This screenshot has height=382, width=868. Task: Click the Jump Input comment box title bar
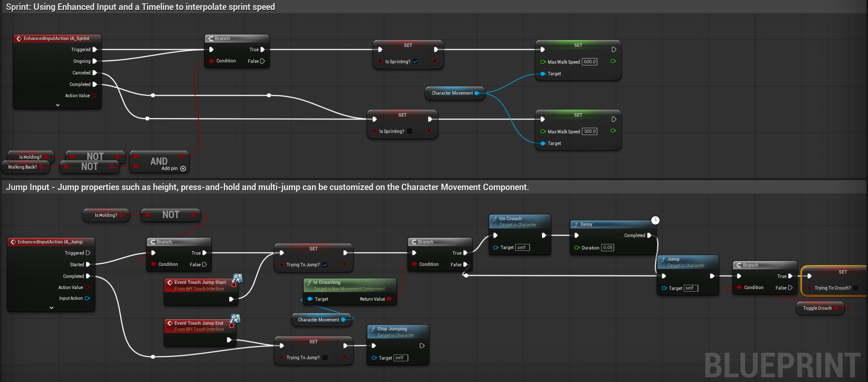434,187
